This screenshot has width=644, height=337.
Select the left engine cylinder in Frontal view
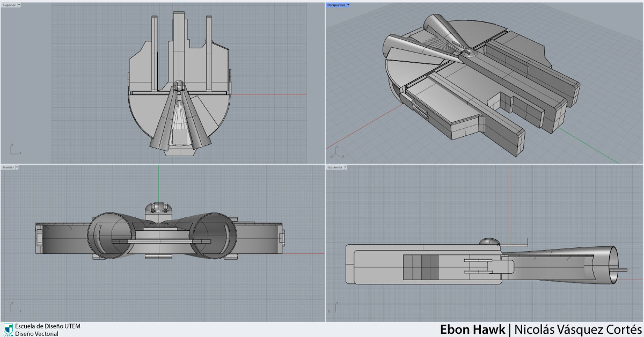tap(107, 236)
